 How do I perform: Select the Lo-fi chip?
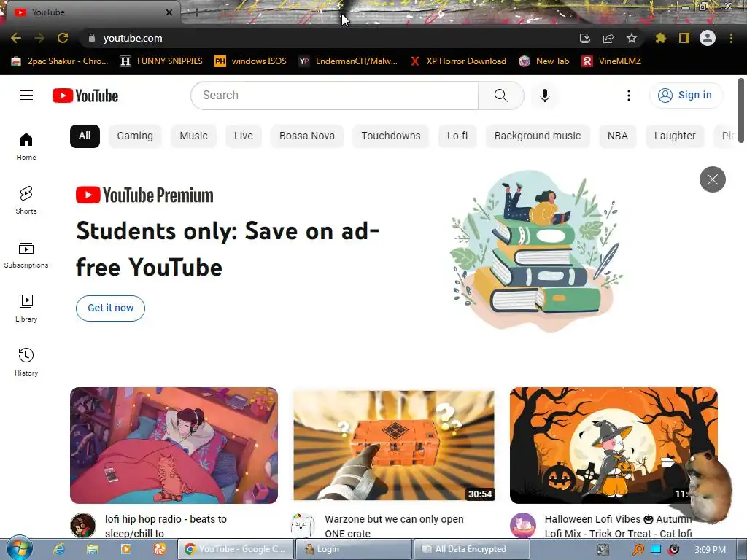[x=457, y=136]
